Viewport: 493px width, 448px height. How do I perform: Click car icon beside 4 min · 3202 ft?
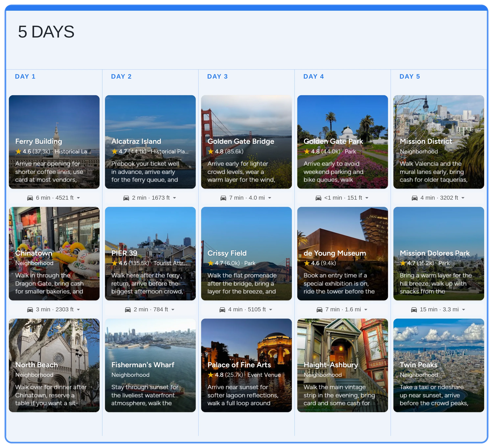[414, 198]
